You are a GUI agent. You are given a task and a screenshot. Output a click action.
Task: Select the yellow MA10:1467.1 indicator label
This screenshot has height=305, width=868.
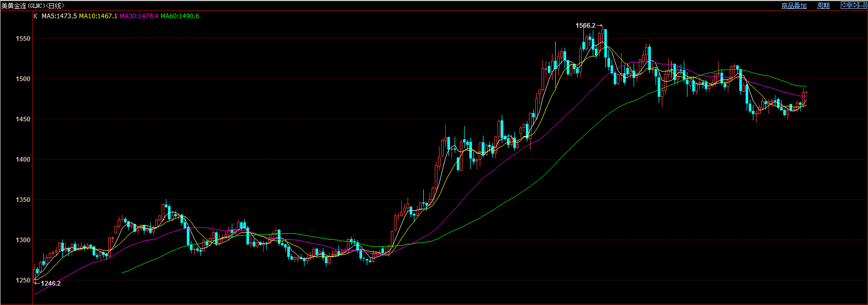(x=98, y=16)
